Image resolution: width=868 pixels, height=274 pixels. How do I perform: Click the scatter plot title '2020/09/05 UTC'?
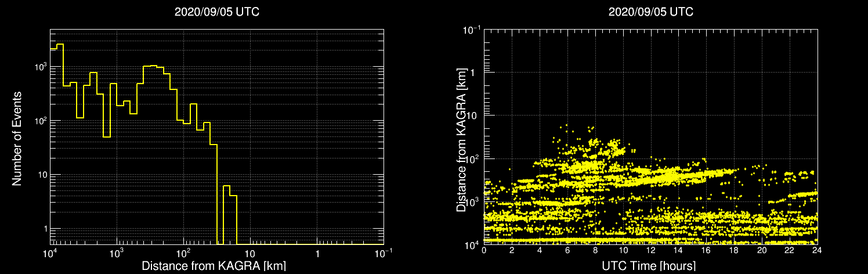click(651, 12)
